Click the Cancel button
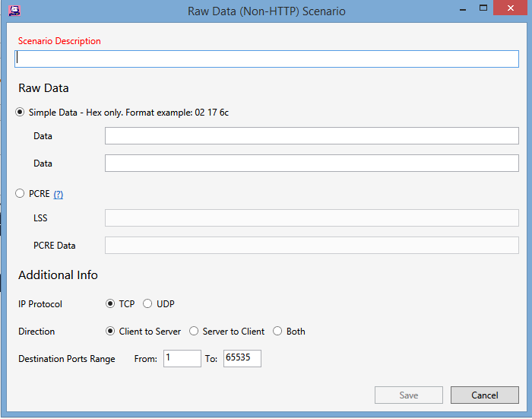 coord(485,395)
